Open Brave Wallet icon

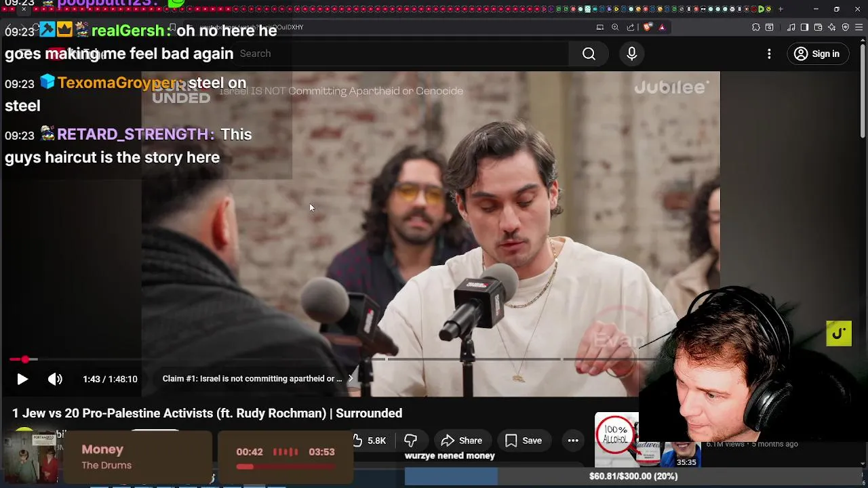tap(818, 27)
